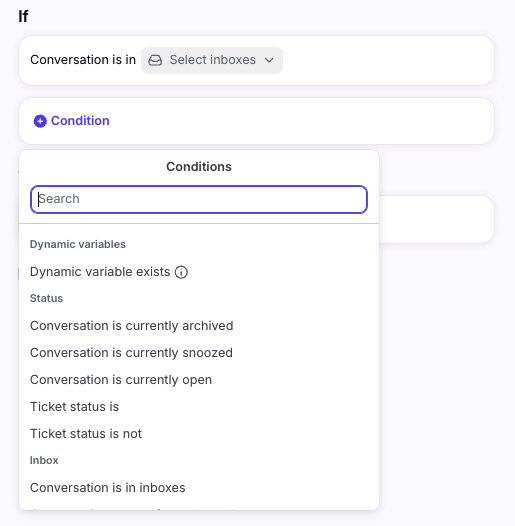This screenshot has width=515, height=526.
Task: Focus the Conditions search field
Action: point(199,199)
